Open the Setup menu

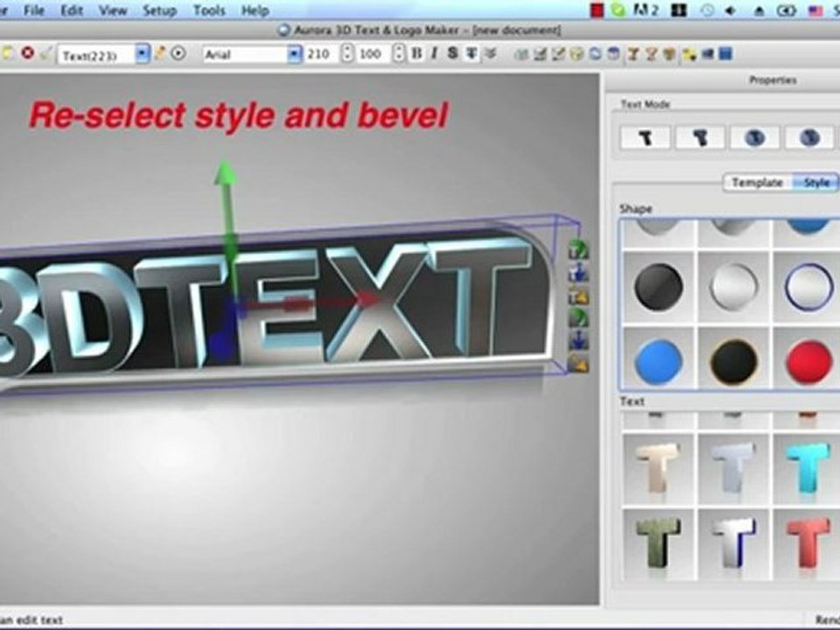[159, 10]
